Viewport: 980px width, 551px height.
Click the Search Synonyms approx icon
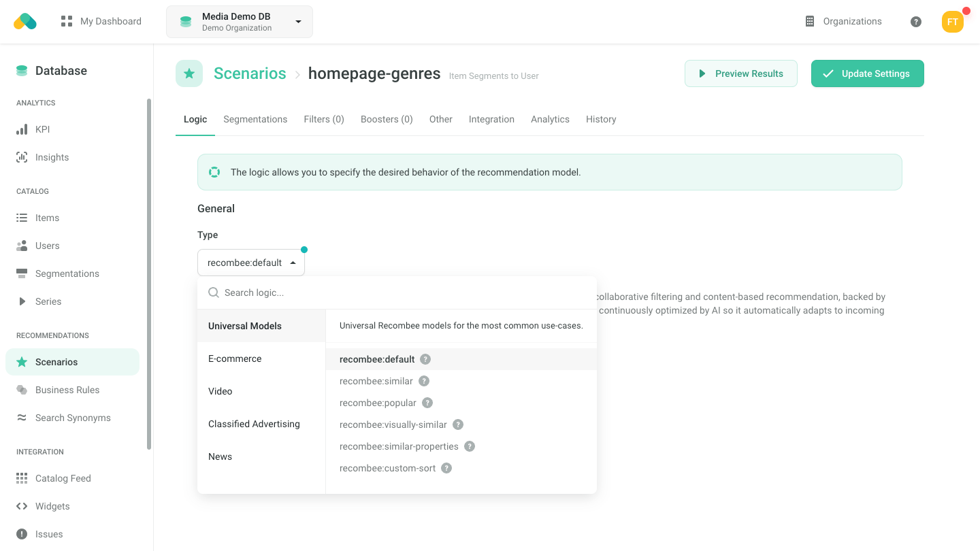[22, 418]
